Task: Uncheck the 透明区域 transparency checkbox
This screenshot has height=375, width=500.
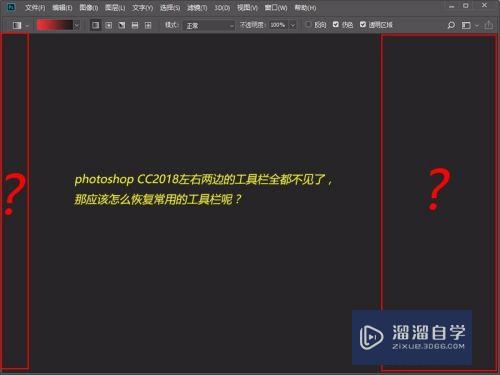Action: 363,24
